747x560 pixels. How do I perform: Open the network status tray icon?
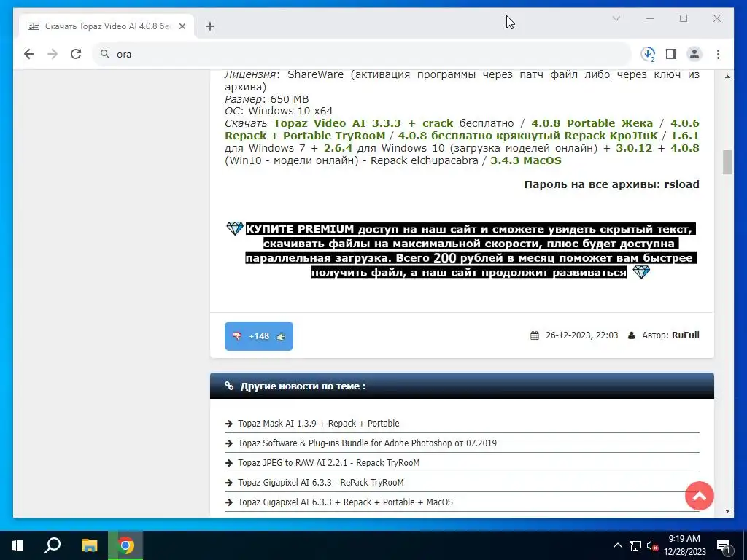tap(635, 545)
